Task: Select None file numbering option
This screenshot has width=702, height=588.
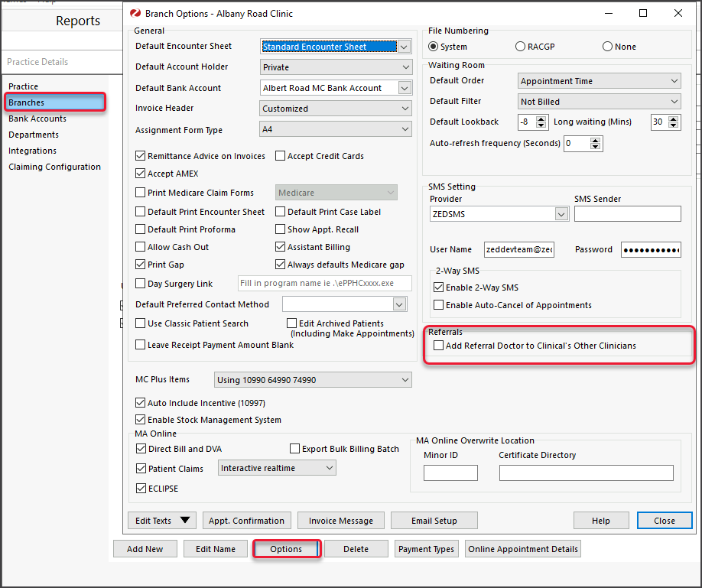Action: [x=607, y=47]
